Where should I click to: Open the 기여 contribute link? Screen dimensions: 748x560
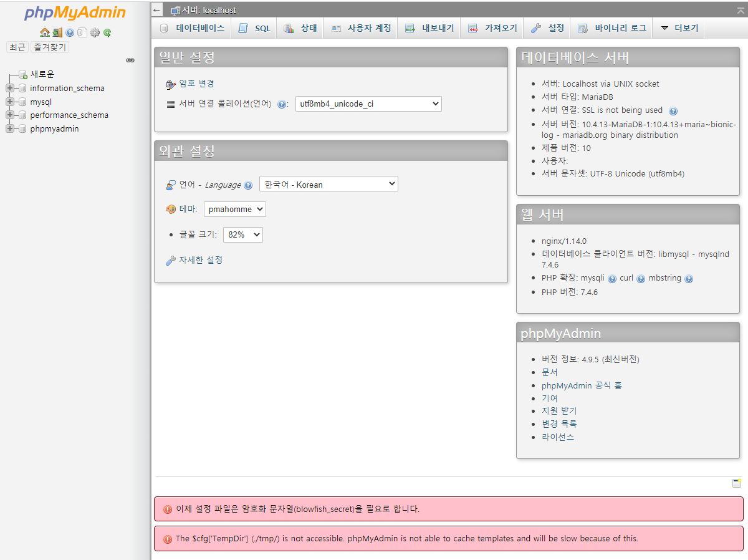click(x=550, y=398)
